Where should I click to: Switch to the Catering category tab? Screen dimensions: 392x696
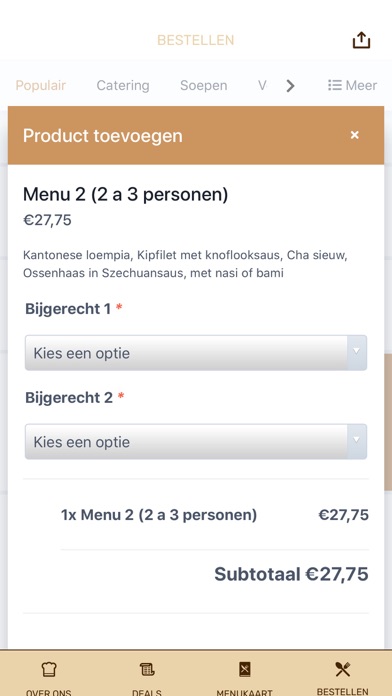click(123, 85)
